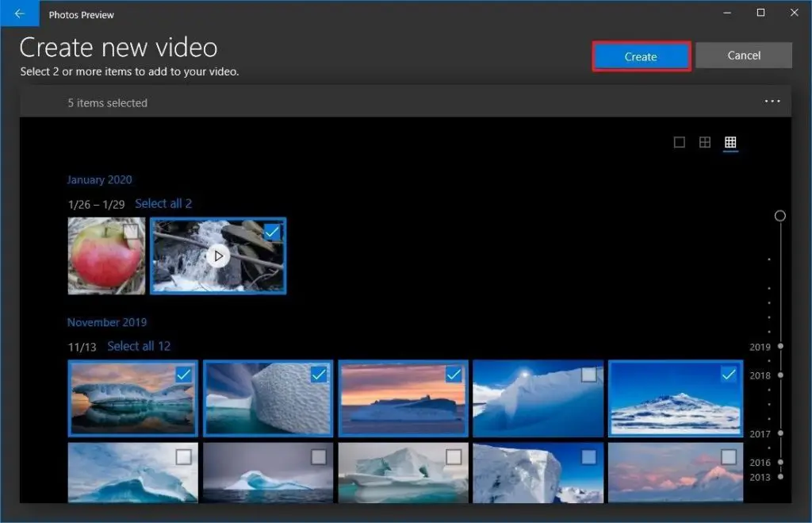This screenshot has width=812, height=523.
Task: Click Select all 2 link
Action: (x=163, y=204)
